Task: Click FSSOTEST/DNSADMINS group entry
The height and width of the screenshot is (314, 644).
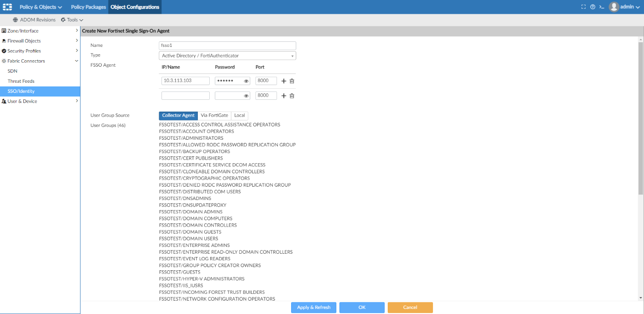Action: point(185,199)
